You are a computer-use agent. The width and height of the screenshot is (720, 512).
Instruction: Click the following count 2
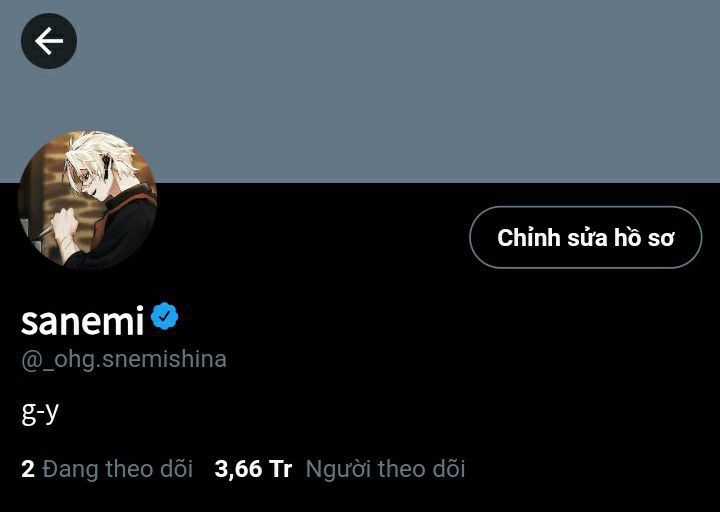tap(28, 469)
